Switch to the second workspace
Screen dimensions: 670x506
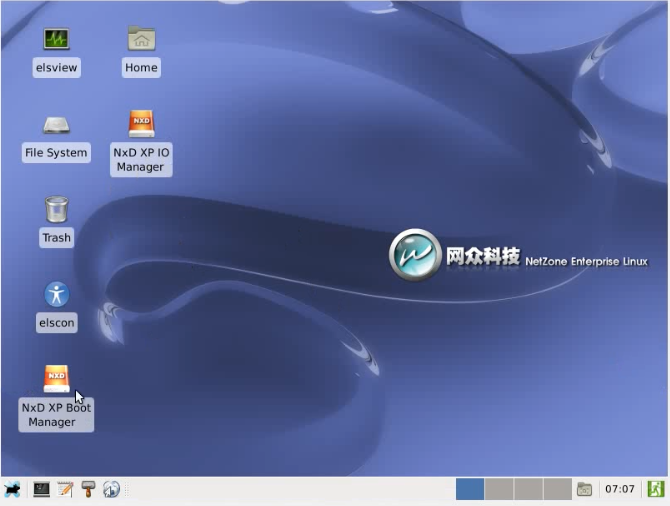[499, 489]
